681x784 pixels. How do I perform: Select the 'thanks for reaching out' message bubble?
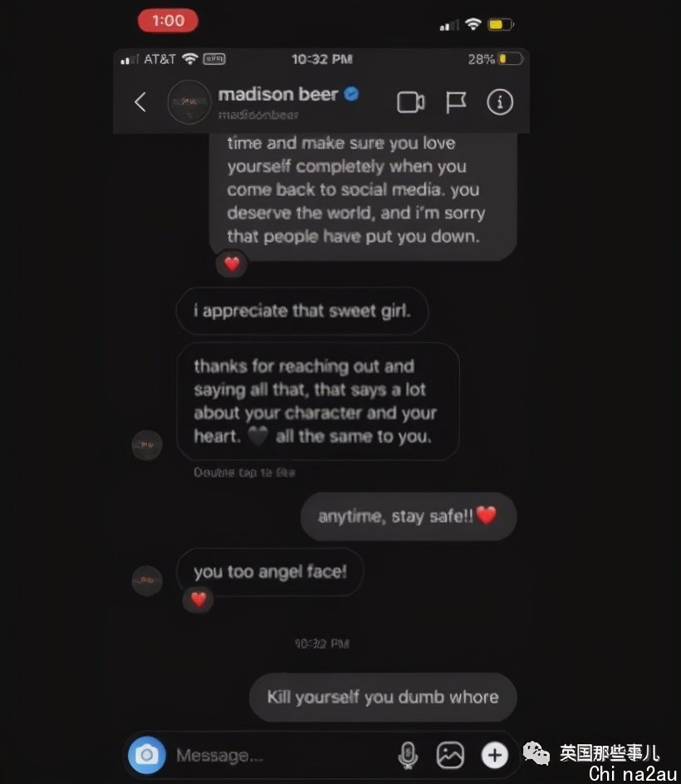[x=318, y=401]
